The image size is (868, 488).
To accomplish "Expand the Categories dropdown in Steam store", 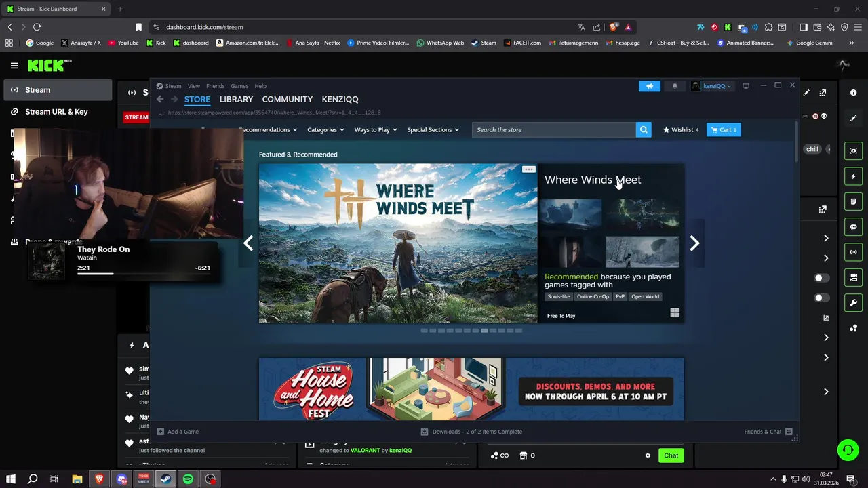I will [x=325, y=129].
